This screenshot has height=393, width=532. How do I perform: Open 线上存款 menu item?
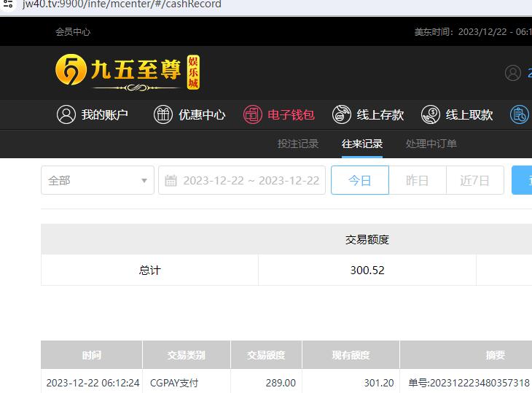[x=368, y=114]
